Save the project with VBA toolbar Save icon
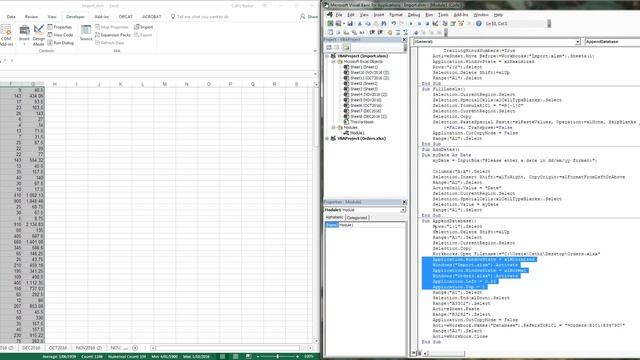Screen dimensions: 640x360 point(350,24)
